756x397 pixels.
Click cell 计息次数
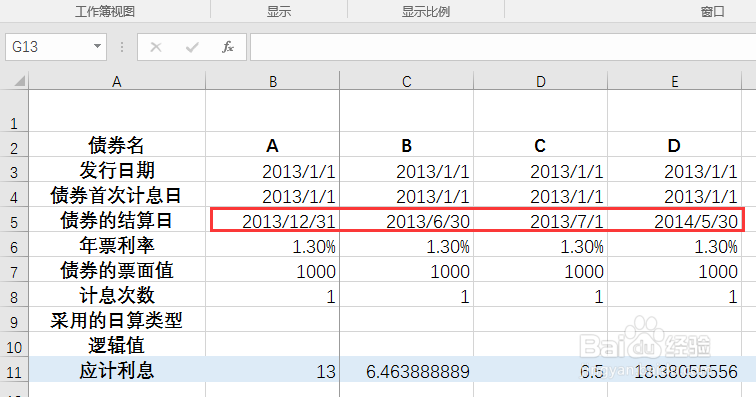coord(117,295)
